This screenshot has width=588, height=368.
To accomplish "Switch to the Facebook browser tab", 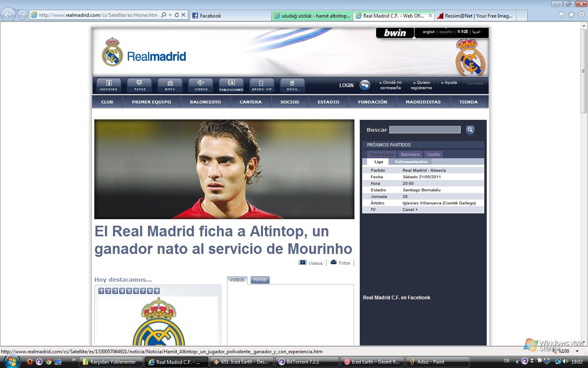I will [230, 16].
